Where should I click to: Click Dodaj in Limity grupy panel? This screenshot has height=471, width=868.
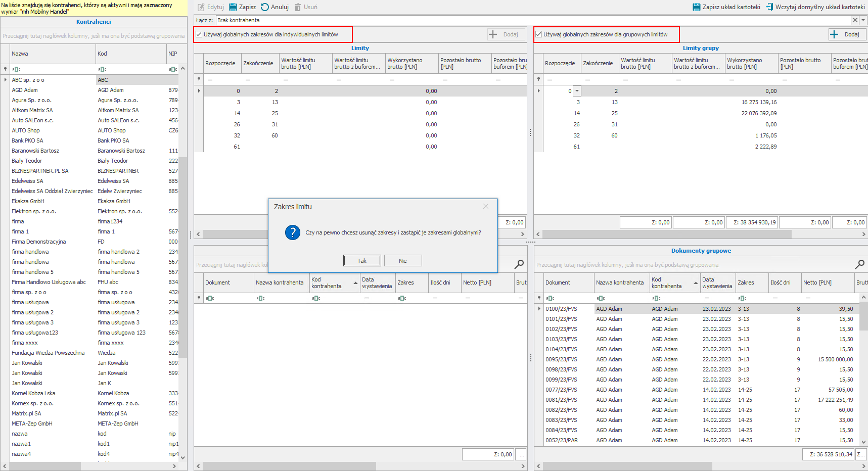(848, 34)
